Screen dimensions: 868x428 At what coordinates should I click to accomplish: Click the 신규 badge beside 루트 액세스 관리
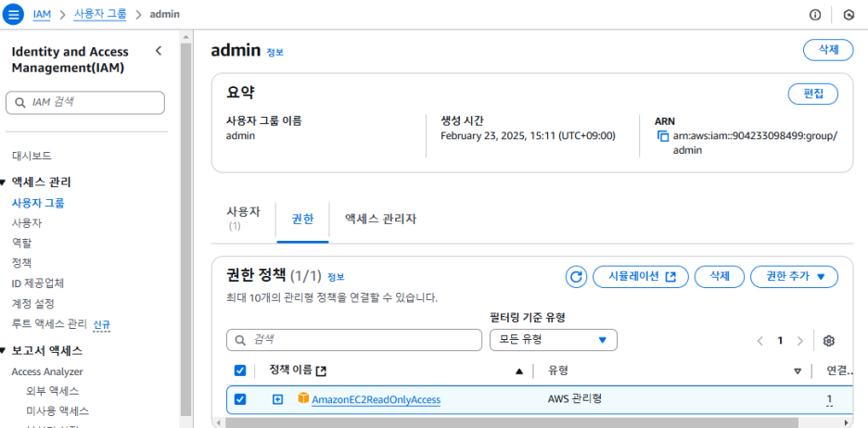click(x=102, y=324)
